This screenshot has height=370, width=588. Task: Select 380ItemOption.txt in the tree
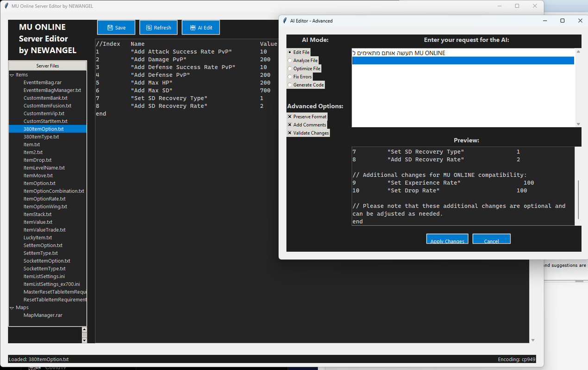click(48, 129)
